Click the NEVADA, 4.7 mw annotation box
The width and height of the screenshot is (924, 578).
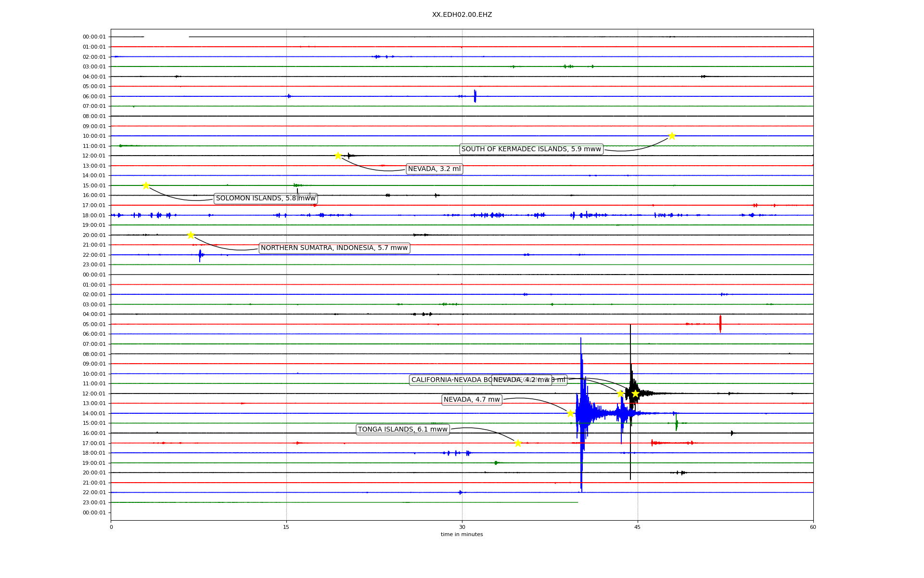[472, 400]
